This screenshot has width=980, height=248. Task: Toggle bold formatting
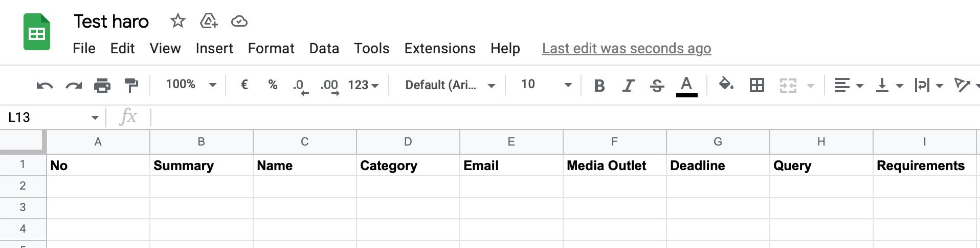(599, 85)
